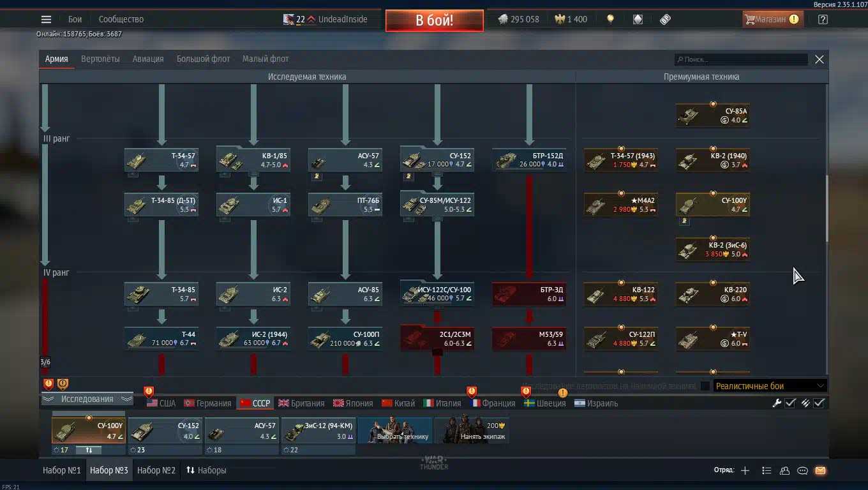Switch to the Вертолёты tab
Screen dimensions: 868x490
coord(100,59)
